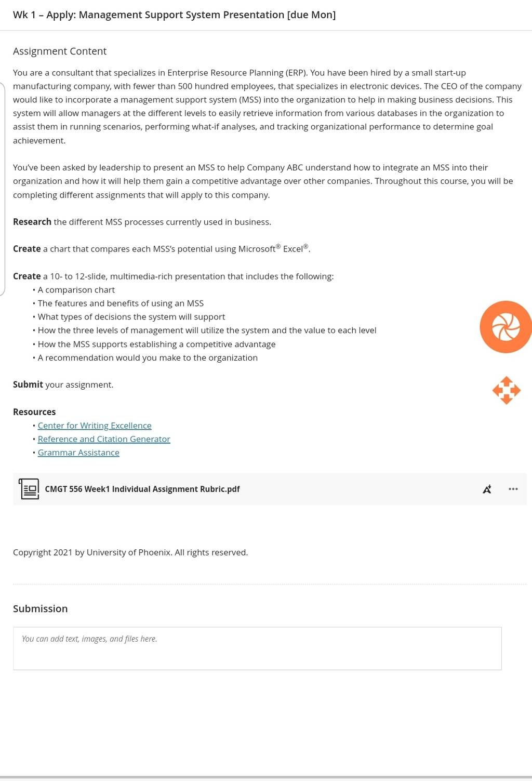Click the Wk 1 assignment title header
This screenshot has height=781, width=532.
click(174, 15)
